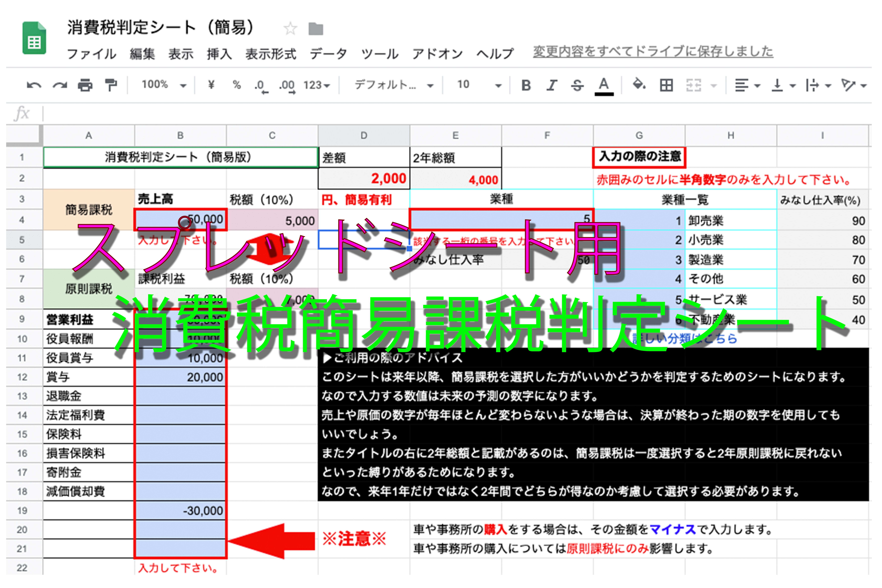This screenshot has width=882, height=588.
Task: Click the merge cells icon
Action: point(693,85)
